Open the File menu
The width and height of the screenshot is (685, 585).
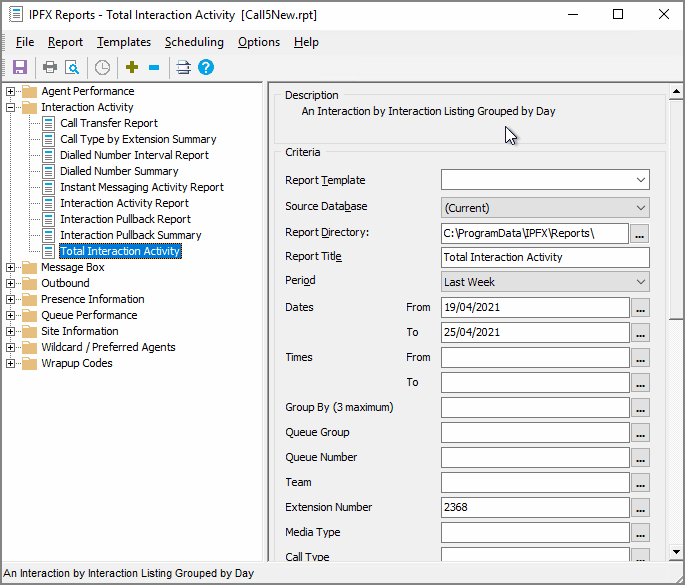(x=25, y=42)
